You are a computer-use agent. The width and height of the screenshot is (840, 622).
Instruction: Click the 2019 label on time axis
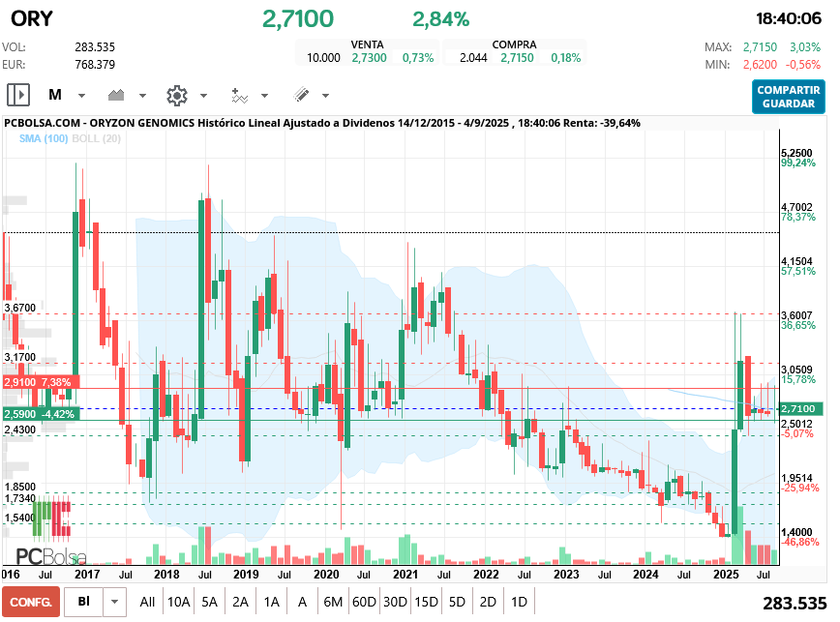pyautogui.click(x=246, y=575)
